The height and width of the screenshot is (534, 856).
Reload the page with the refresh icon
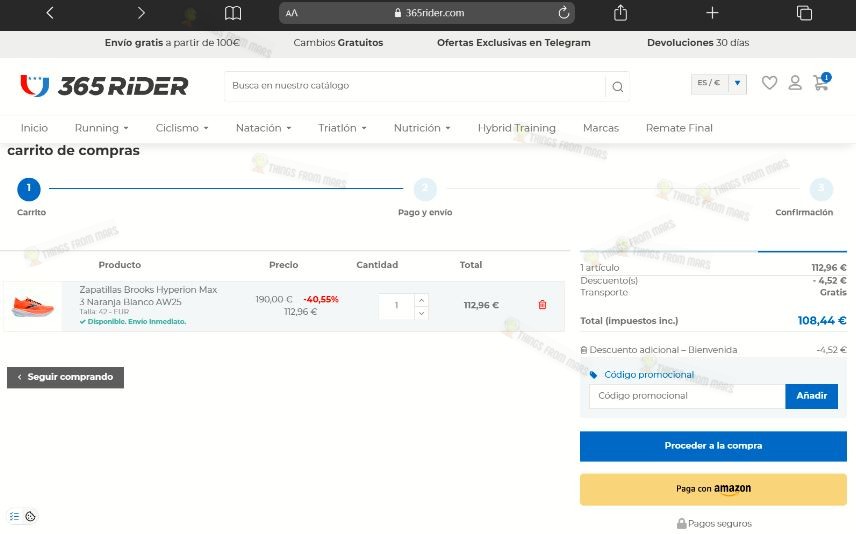click(x=563, y=13)
